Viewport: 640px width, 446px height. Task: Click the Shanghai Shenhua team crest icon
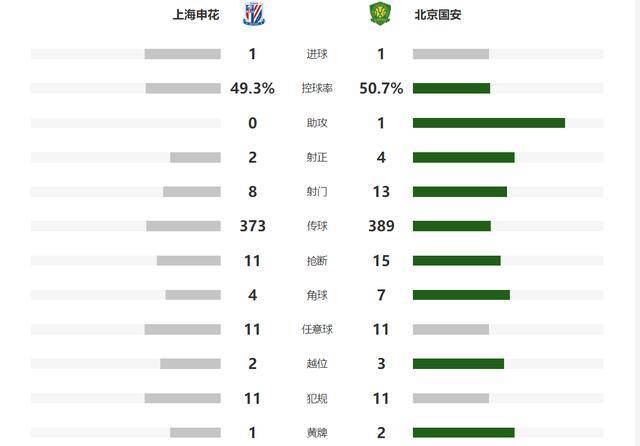253,15
